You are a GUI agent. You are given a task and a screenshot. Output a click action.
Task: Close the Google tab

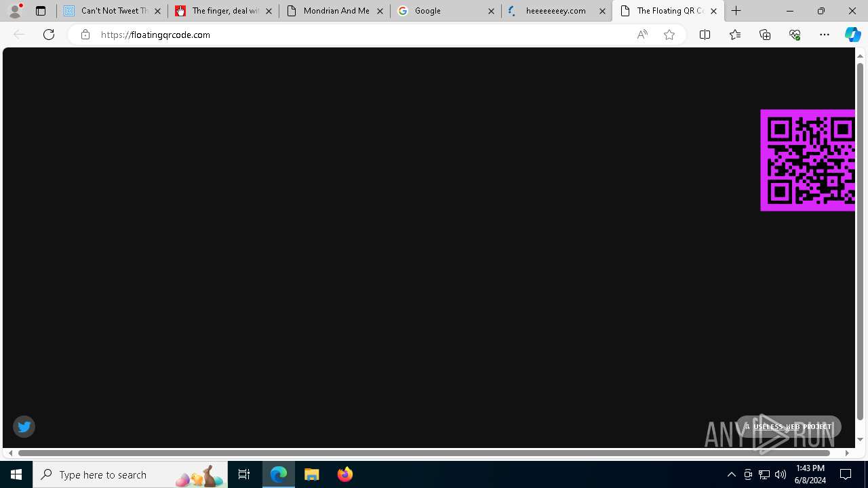(491, 11)
